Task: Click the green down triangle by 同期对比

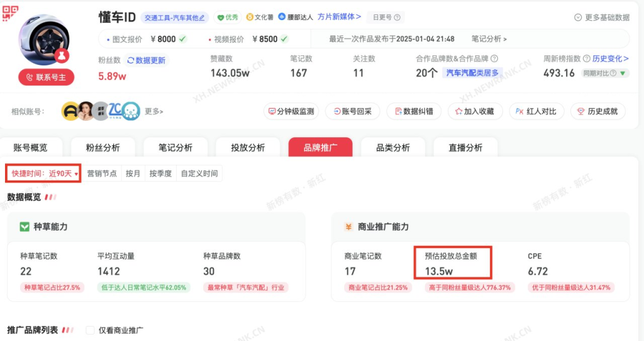Action: 623,74
